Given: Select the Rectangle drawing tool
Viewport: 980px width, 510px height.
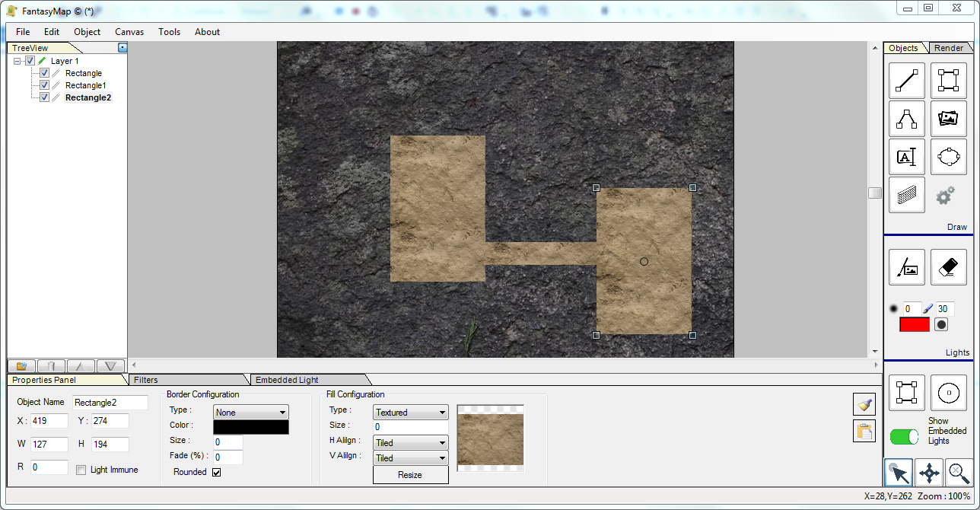Looking at the screenshot, I should (x=948, y=81).
